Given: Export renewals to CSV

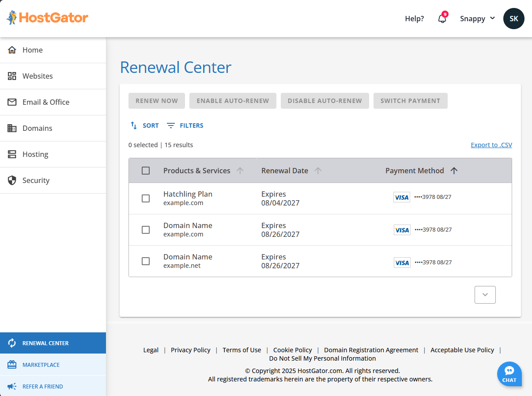Looking at the screenshot, I should 491,145.
